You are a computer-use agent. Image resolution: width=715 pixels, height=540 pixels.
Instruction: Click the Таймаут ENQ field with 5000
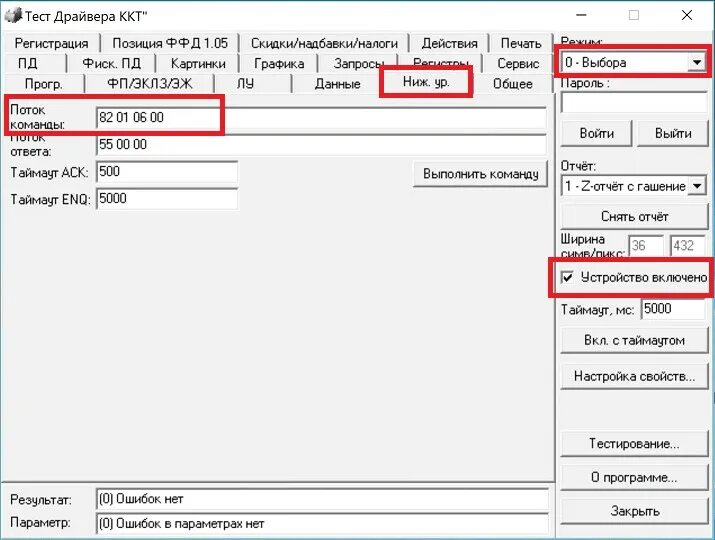click(167, 198)
